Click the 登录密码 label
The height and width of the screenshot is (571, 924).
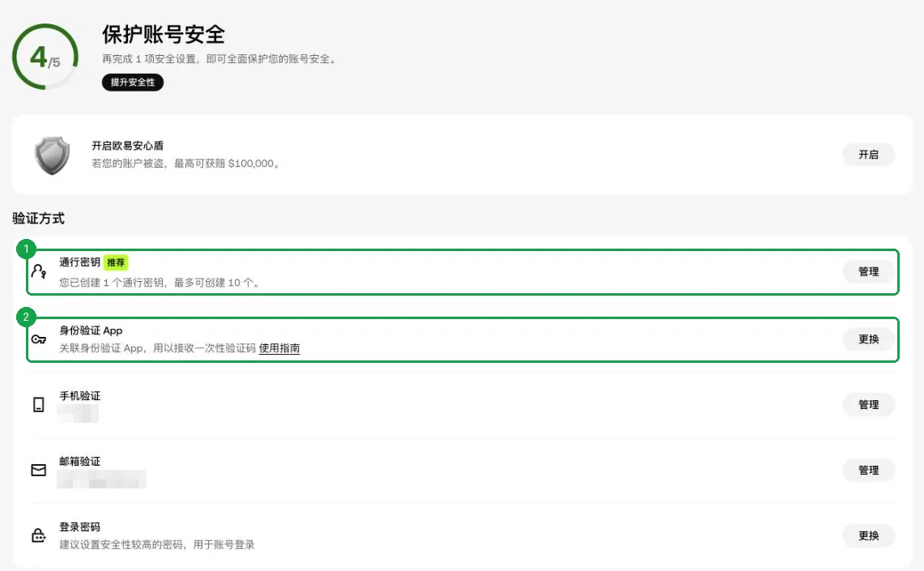[x=79, y=526]
